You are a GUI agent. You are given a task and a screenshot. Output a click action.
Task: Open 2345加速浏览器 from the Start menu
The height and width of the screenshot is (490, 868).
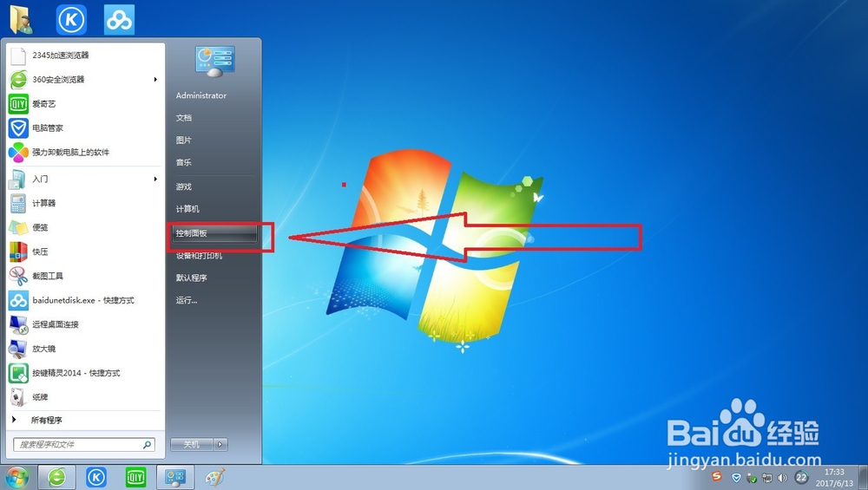pyautogui.click(x=85, y=56)
